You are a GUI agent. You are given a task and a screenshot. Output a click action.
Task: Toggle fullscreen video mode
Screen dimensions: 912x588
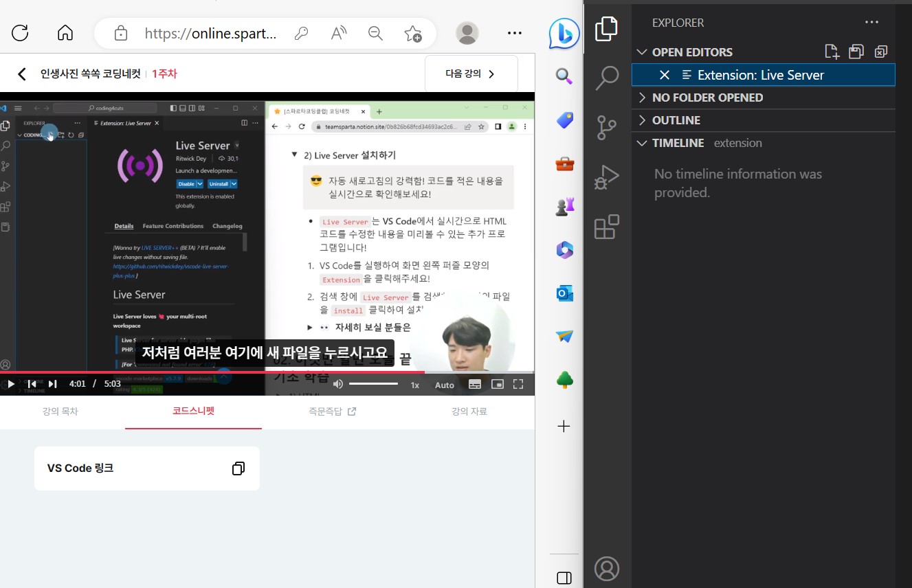pyautogui.click(x=519, y=385)
